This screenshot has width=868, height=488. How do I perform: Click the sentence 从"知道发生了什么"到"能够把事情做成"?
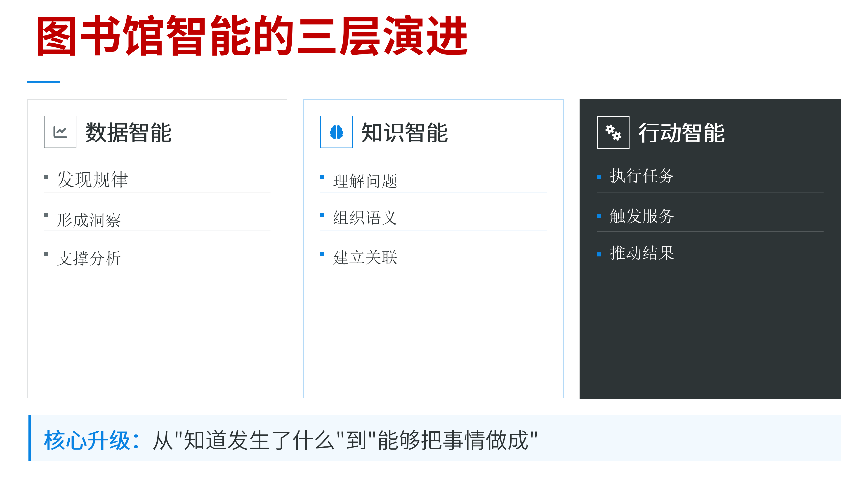[x=345, y=440]
